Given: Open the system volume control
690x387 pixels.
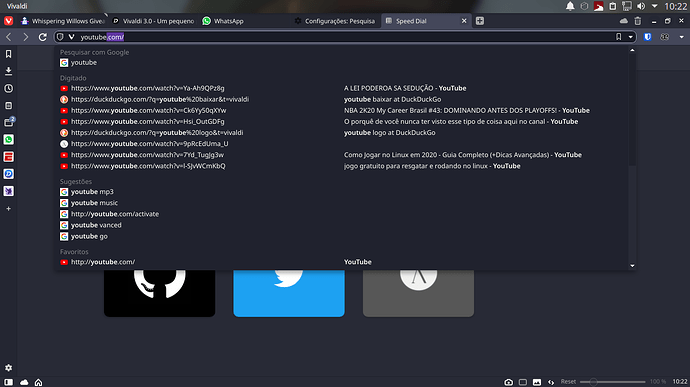Looking at the screenshot, I should (x=641, y=6).
